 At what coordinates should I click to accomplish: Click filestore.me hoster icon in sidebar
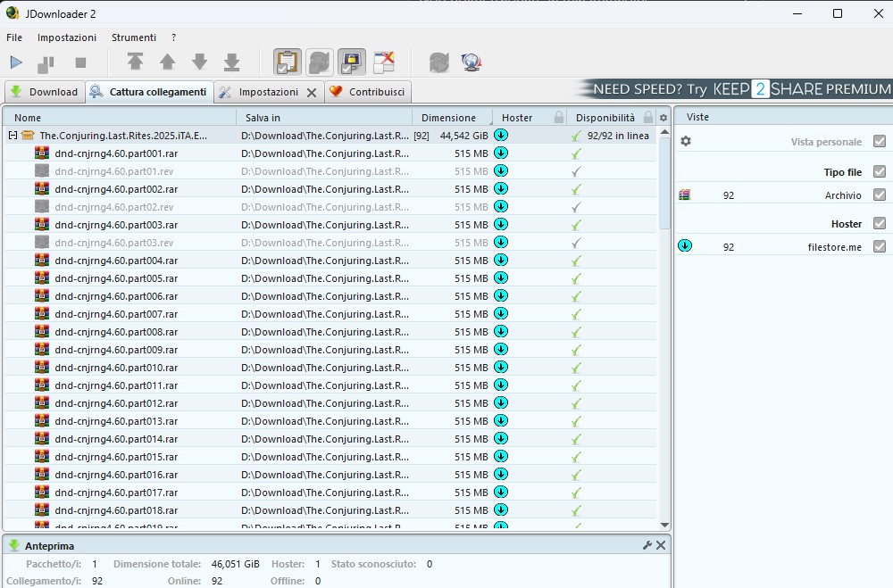click(685, 246)
